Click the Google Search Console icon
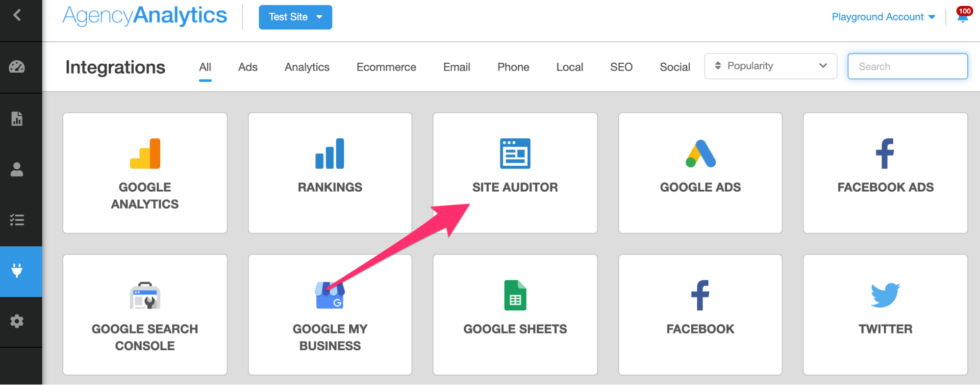Image resolution: width=980 pixels, height=385 pixels. pyautogui.click(x=145, y=296)
